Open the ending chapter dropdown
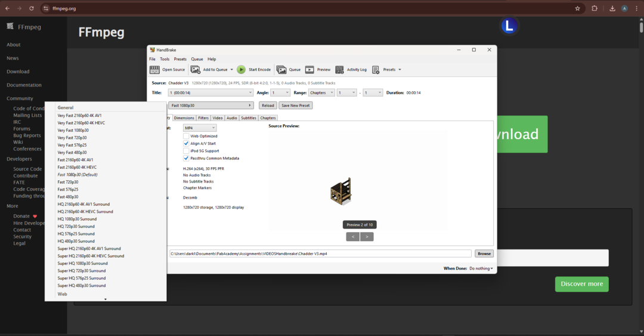Viewport: 644px width, 336px height. [x=373, y=93]
